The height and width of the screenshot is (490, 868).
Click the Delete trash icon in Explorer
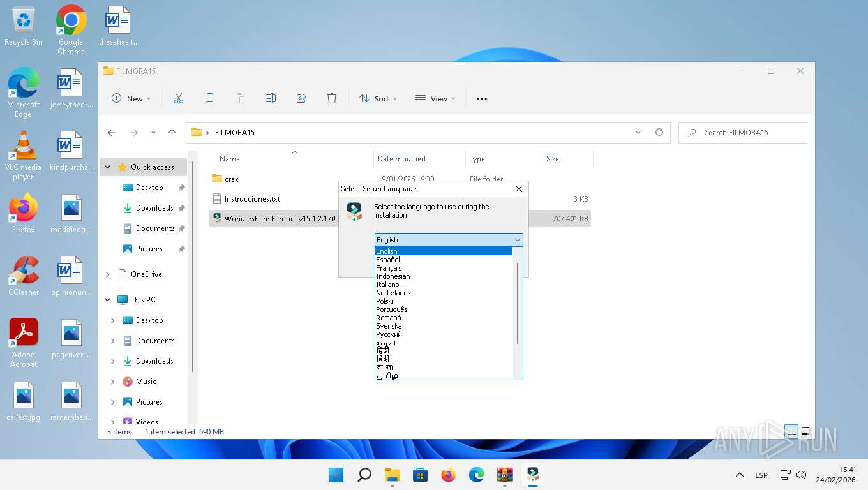click(332, 98)
